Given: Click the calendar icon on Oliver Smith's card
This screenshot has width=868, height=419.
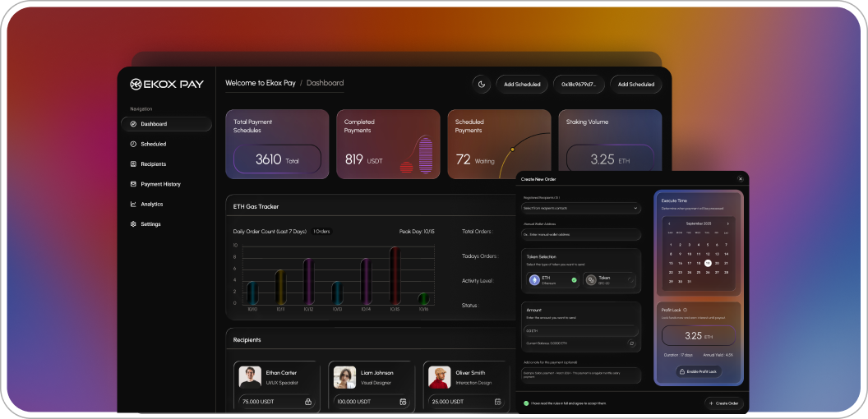Looking at the screenshot, I should click(497, 402).
